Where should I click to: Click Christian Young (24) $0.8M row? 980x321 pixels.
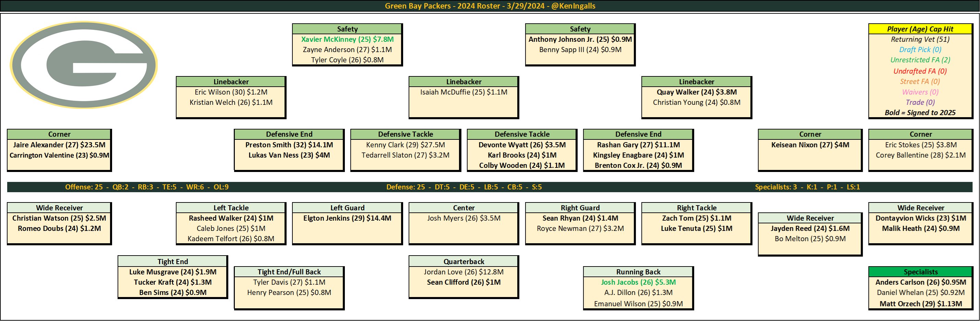click(x=697, y=102)
